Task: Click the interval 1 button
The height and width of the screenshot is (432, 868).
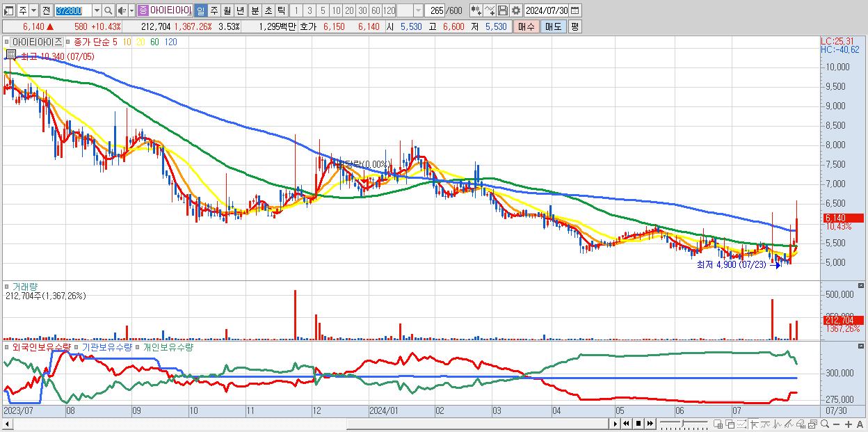Action: point(296,10)
